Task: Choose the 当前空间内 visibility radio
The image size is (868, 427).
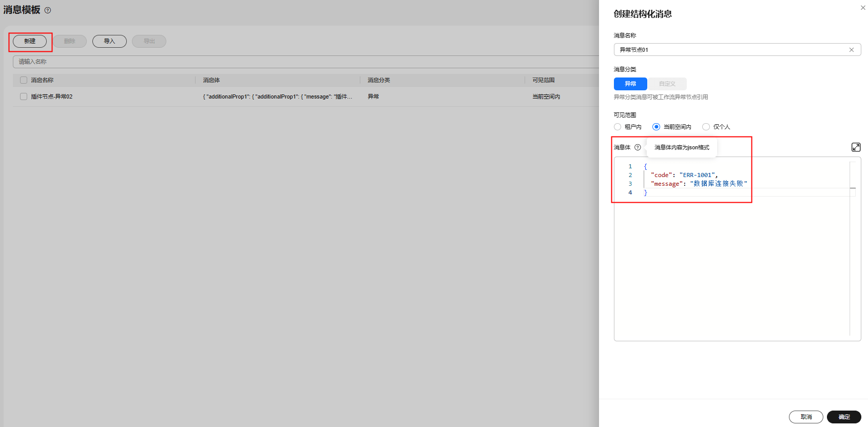Action: click(x=656, y=127)
